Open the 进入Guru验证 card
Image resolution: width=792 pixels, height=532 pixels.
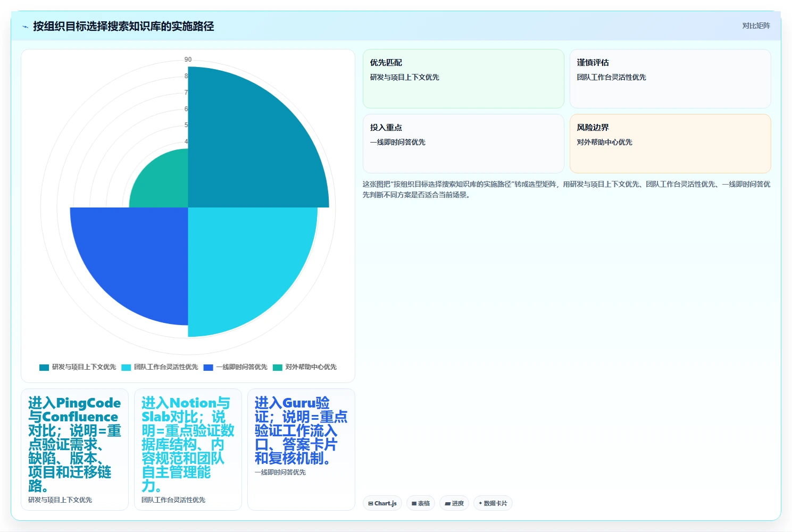coord(301,450)
